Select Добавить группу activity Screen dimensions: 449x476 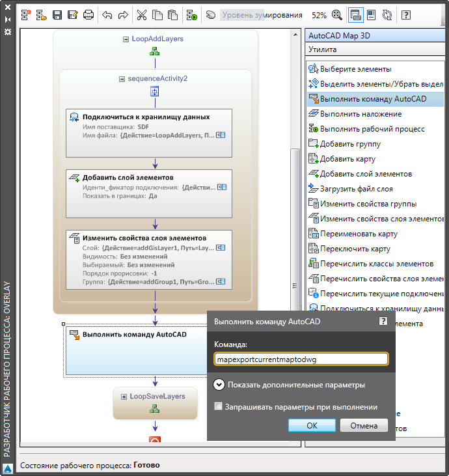click(x=375, y=144)
